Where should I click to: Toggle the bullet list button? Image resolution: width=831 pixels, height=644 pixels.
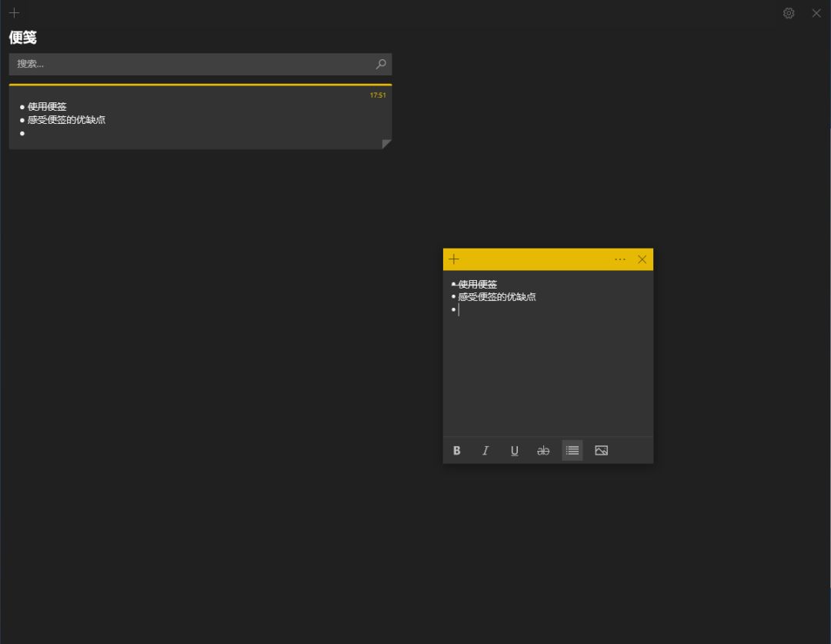572,451
